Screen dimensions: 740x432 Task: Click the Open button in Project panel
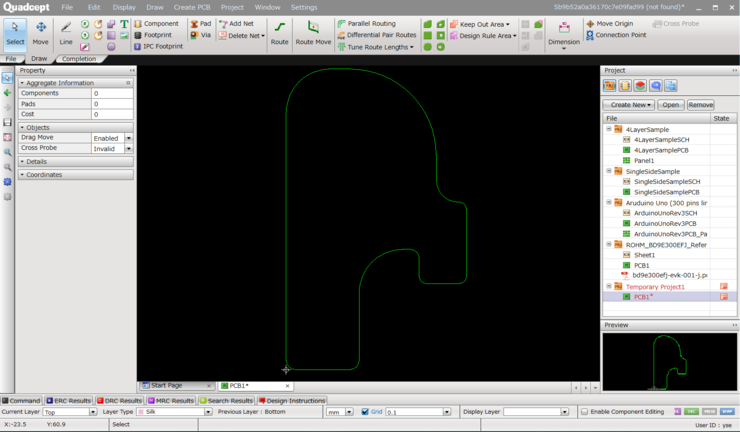671,105
